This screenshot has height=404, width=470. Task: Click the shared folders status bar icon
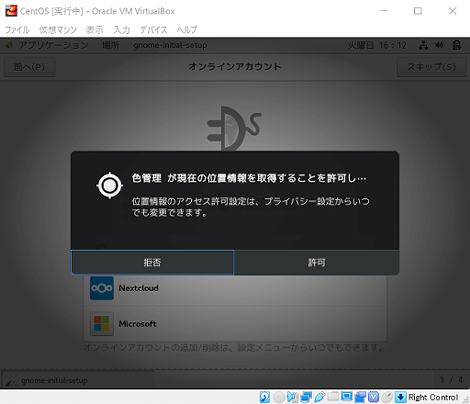333,396
